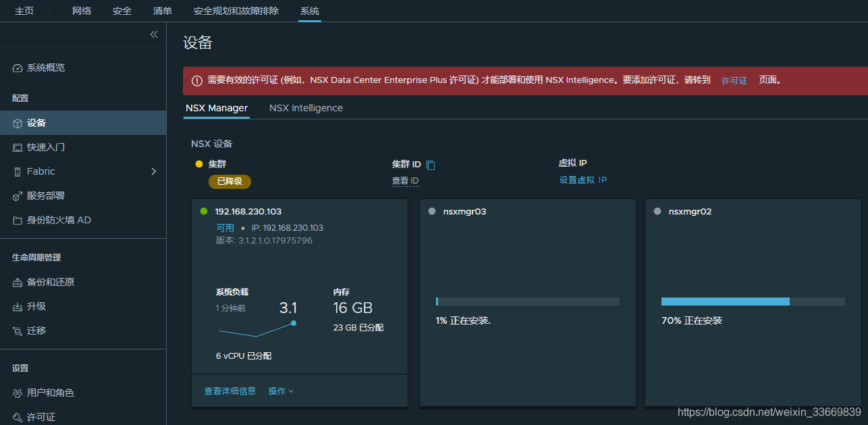The height and width of the screenshot is (425, 868).
Task: Click the gray status dot of nsxmgr02
Action: (x=657, y=211)
